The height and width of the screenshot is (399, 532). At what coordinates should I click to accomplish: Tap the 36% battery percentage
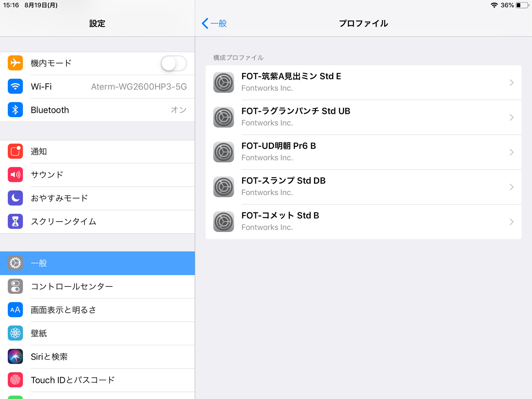[507, 5]
